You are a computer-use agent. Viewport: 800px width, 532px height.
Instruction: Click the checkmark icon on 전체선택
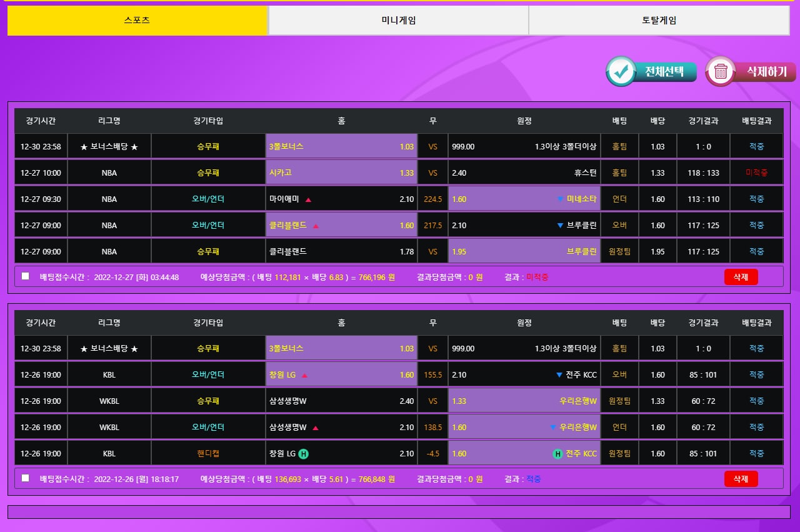point(621,72)
